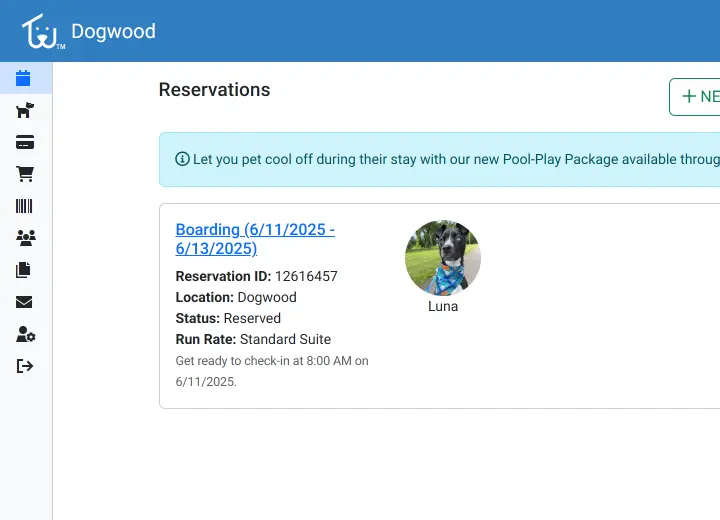Click the Dogwood brand name in header
The height and width of the screenshot is (520, 720).
point(113,31)
